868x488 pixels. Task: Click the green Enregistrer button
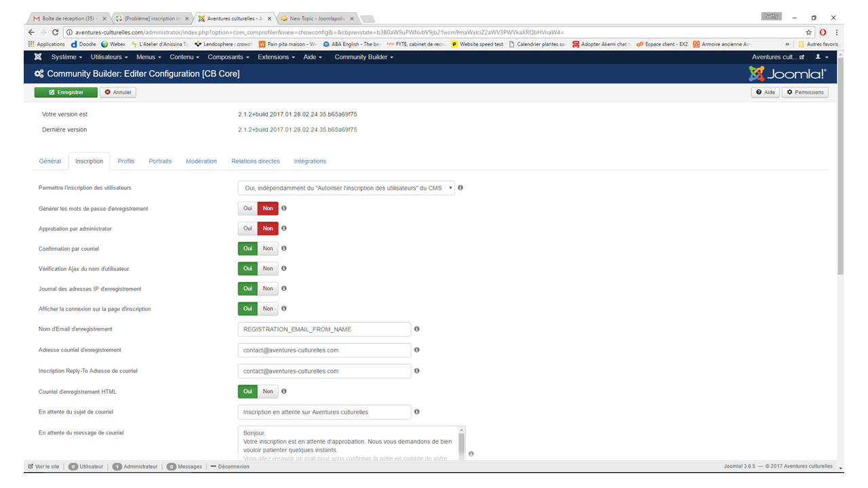coord(66,92)
